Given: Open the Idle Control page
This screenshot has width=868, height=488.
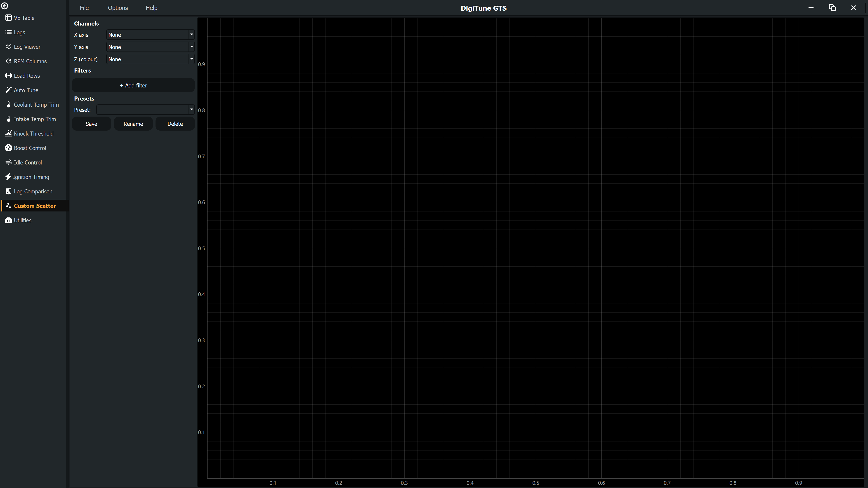Looking at the screenshot, I should (34, 163).
